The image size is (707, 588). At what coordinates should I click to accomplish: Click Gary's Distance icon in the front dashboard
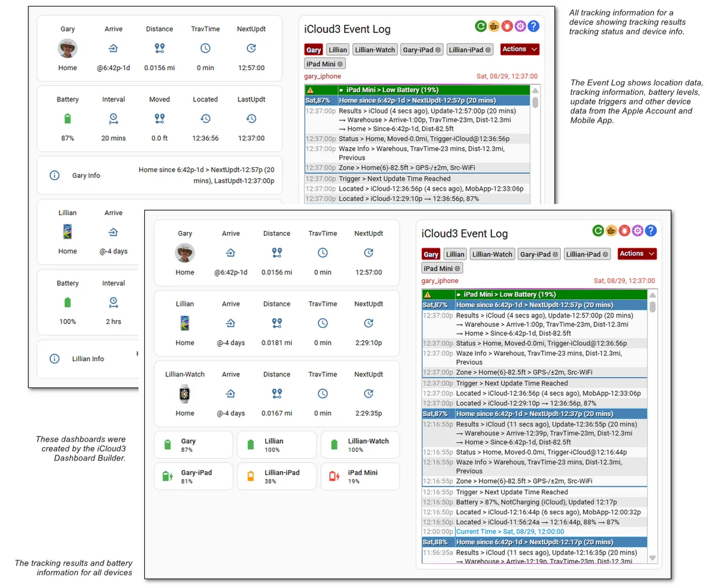(x=277, y=253)
